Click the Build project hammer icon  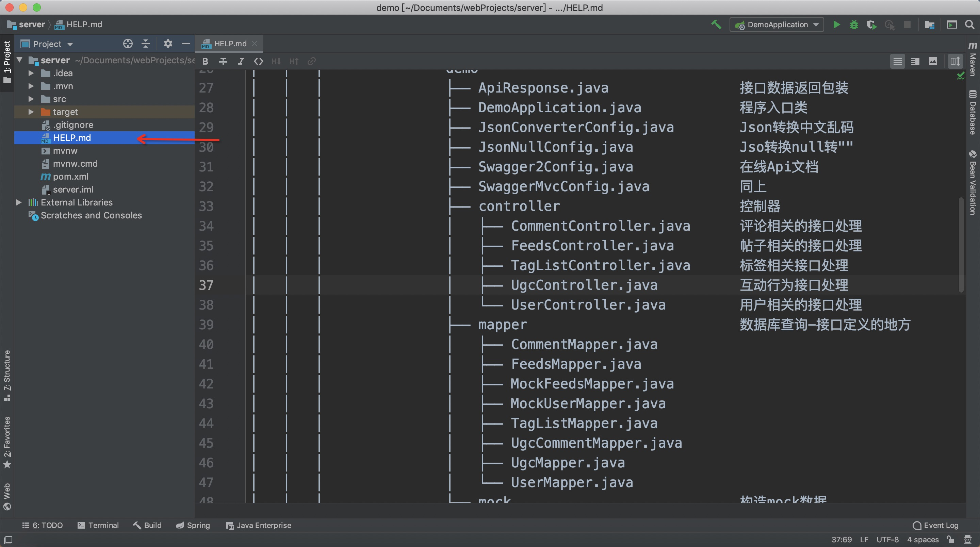716,25
